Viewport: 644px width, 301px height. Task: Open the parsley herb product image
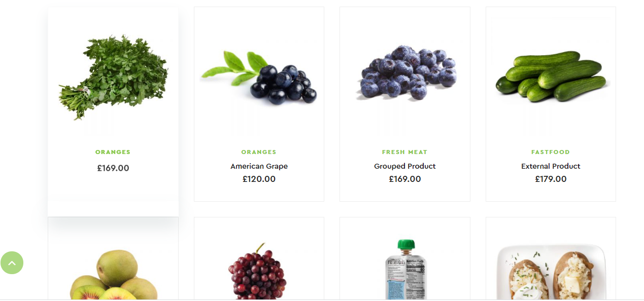pos(113,77)
